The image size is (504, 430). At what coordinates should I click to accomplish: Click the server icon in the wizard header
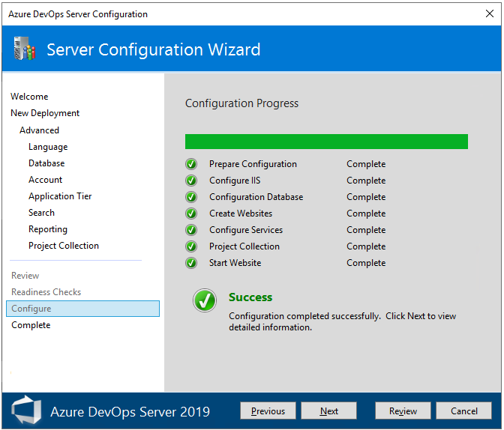[x=24, y=49]
